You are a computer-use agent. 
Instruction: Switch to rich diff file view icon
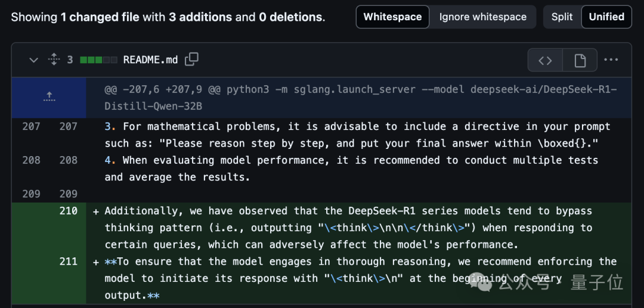pyautogui.click(x=580, y=60)
